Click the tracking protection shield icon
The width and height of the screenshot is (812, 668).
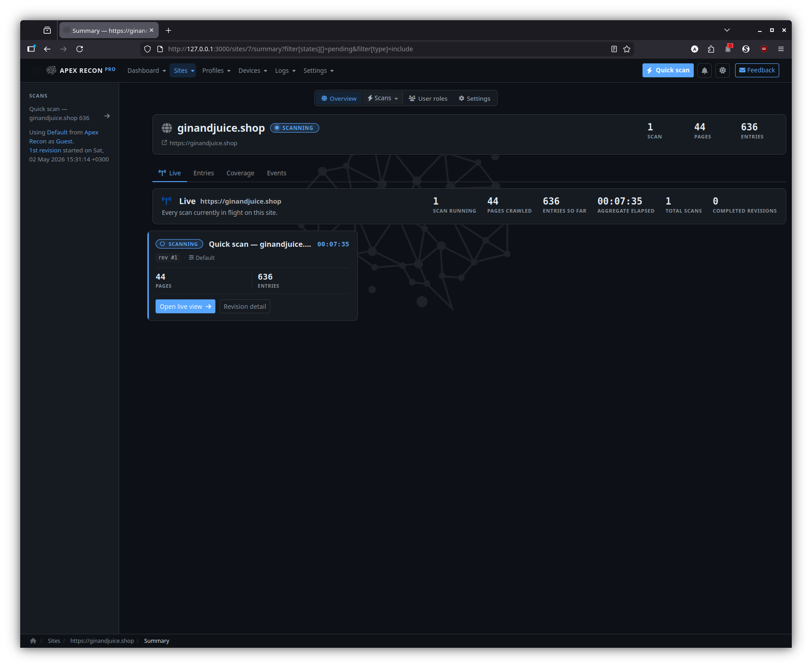(147, 49)
